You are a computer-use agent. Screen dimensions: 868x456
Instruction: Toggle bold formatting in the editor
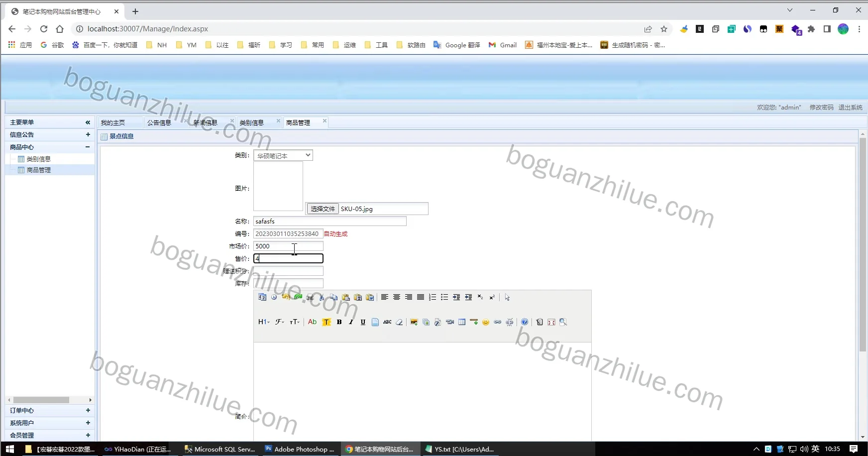pyautogui.click(x=339, y=322)
